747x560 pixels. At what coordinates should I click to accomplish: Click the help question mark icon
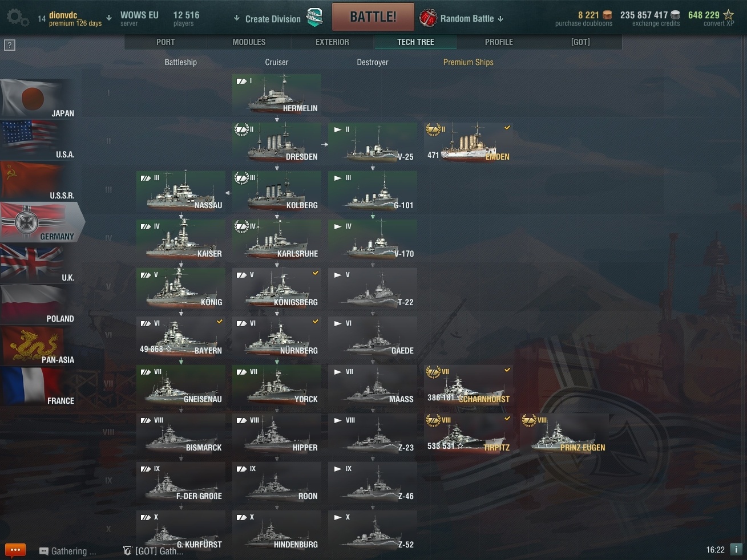(x=10, y=45)
